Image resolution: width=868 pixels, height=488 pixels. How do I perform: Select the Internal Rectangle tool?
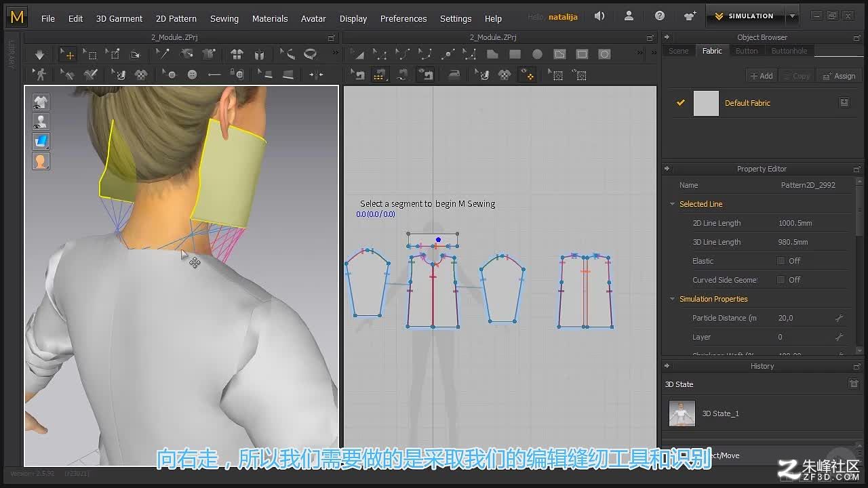click(x=582, y=54)
